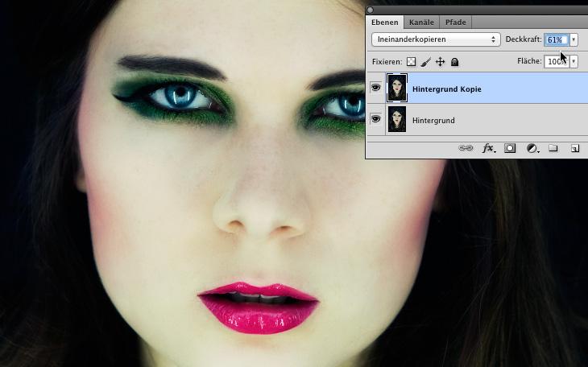Open the Deckkraft slider arrow

pyautogui.click(x=574, y=39)
